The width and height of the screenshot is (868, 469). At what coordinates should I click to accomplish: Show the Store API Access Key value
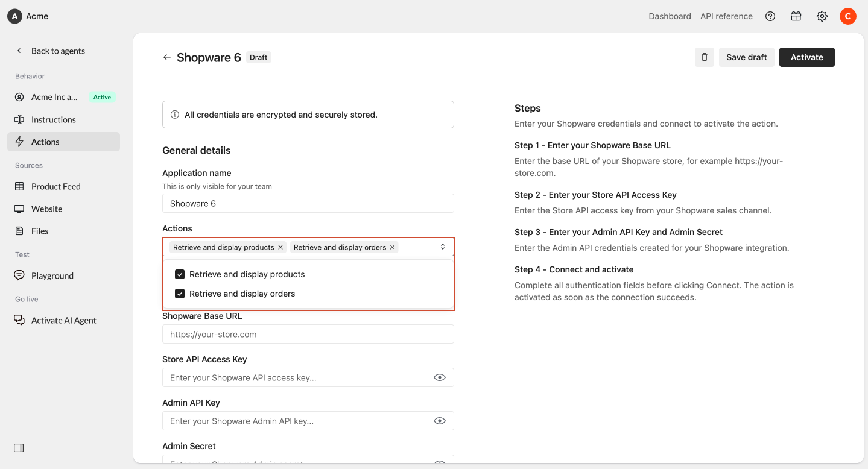[440, 377]
